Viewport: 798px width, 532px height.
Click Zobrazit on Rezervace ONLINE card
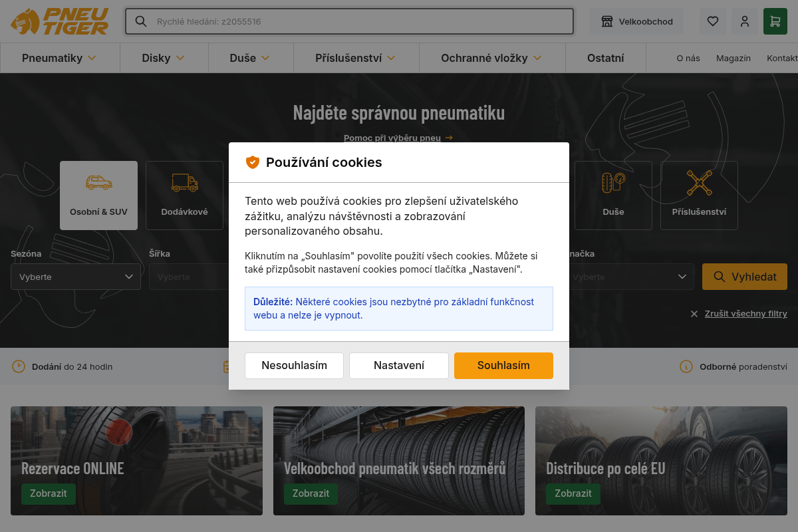pyautogui.click(x=49, y=493)
